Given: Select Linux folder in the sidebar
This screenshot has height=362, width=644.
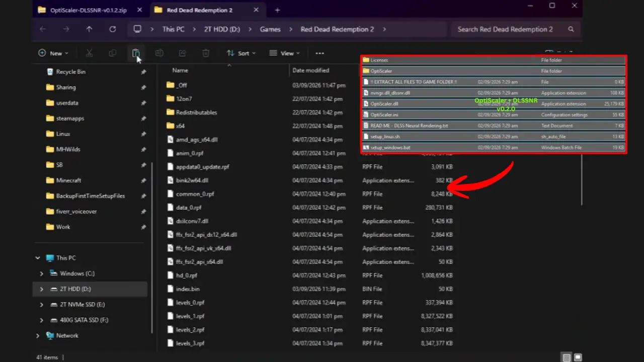Looking at the screenshot, I should [63, 134].
